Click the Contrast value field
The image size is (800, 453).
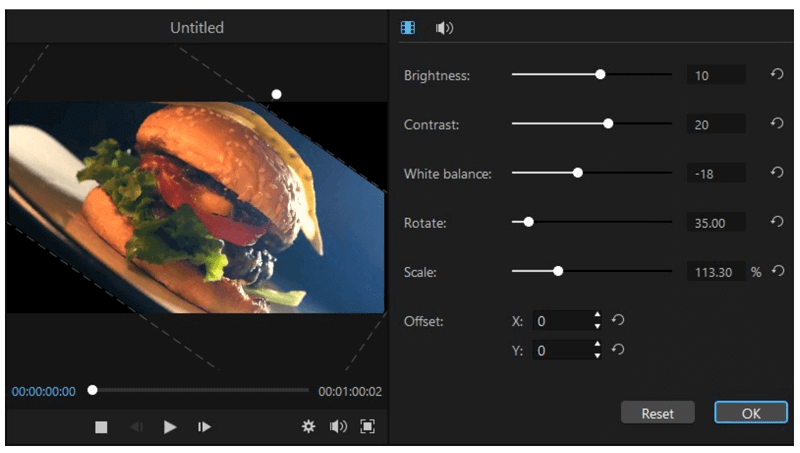(x=716, y=124)
